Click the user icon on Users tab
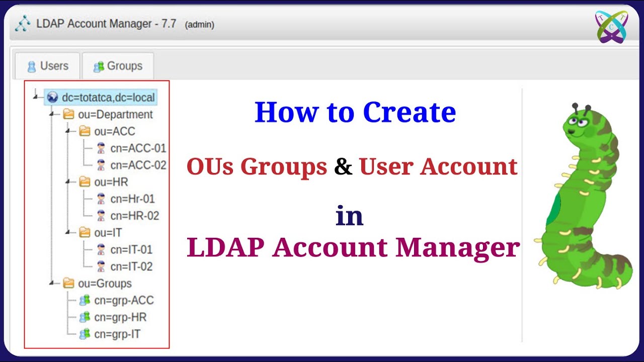 point(32,66)
